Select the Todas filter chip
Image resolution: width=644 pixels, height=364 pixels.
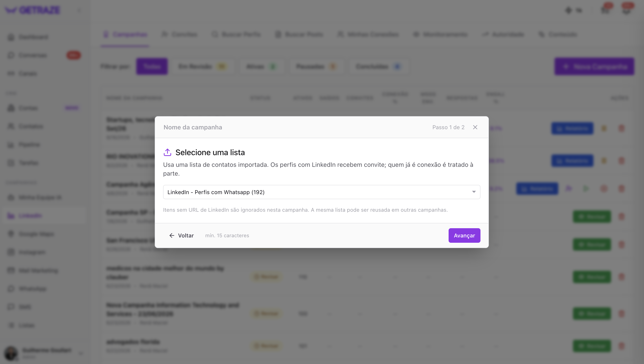152,67
